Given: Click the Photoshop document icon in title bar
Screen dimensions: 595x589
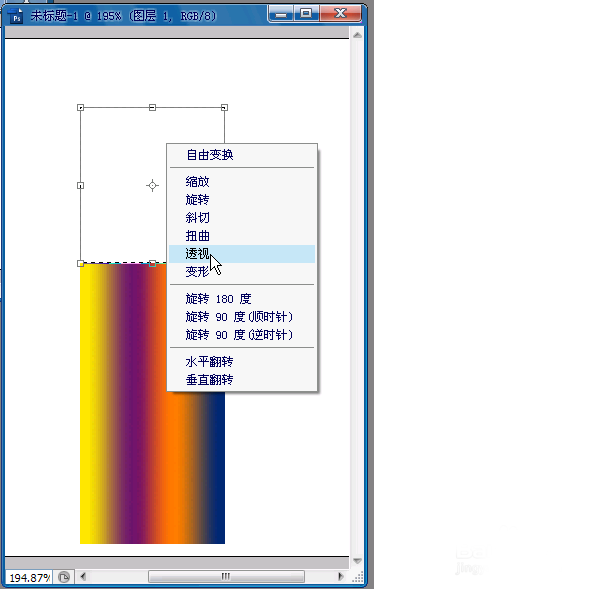Looking at the screenshot, I should pyautogui.click(x=16, y=16).
